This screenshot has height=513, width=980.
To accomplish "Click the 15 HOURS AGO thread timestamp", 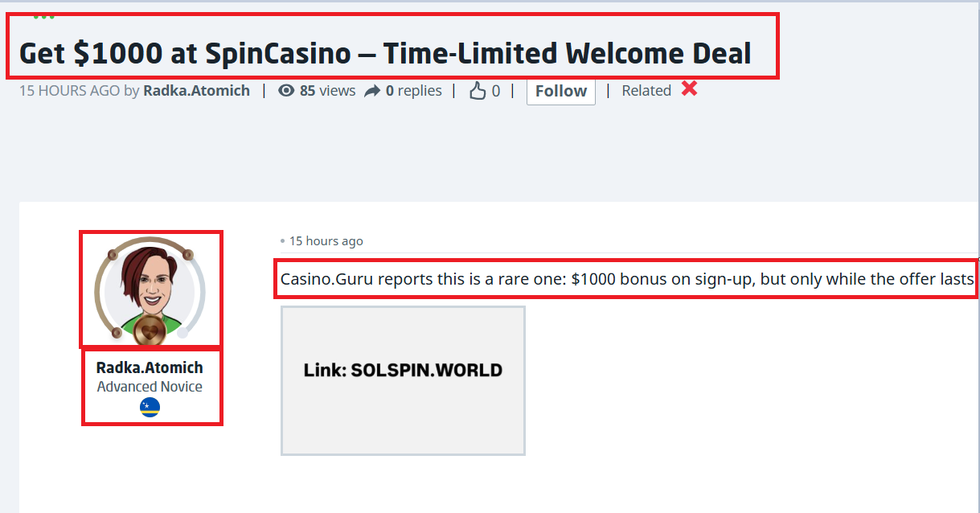I will 69,91.
